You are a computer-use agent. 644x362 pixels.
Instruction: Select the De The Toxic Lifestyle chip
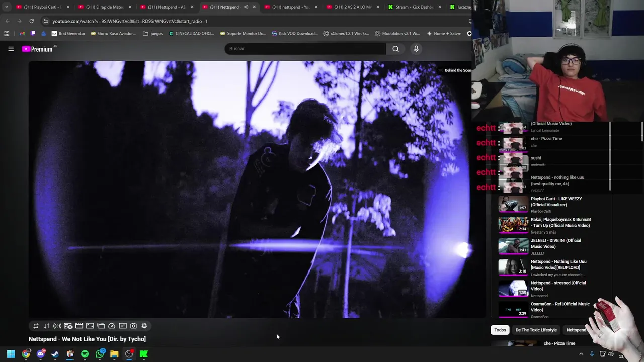pyautogui.click(x=536, y=330)
